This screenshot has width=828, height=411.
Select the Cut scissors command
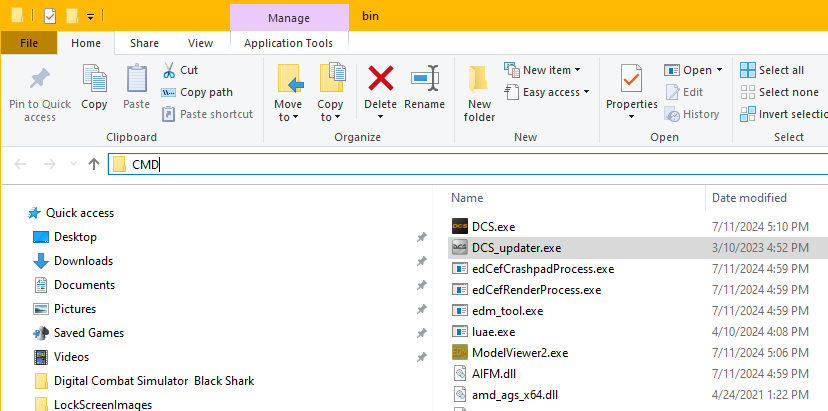pos(180,70)
